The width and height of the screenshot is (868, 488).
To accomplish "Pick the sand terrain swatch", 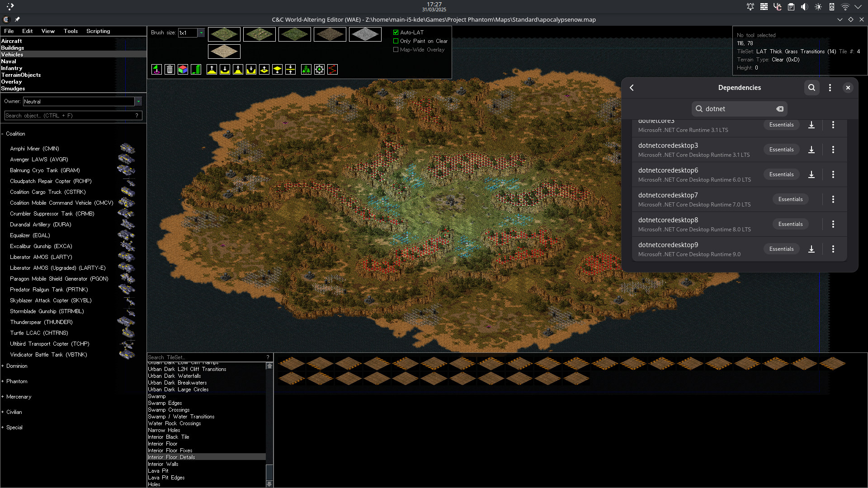I will coord(224,52).
